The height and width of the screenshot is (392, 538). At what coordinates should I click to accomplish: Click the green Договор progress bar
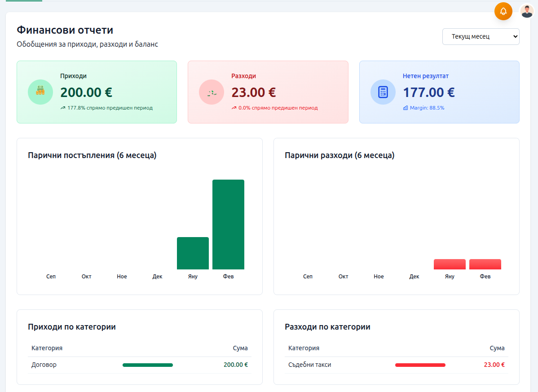tap(148, 365)
